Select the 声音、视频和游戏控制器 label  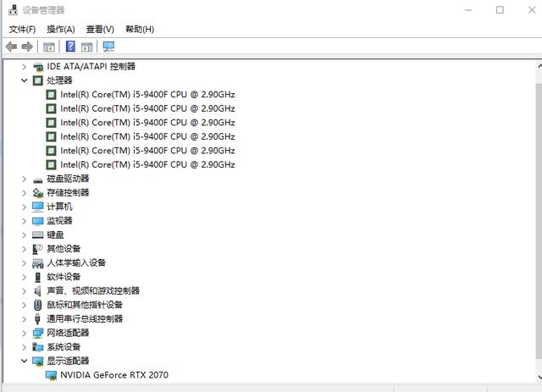[x=93, y=290]
